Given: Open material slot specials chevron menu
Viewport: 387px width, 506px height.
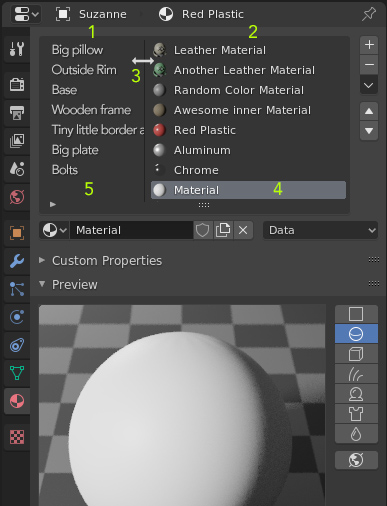Looking at the screenshot, I should [x=369, y=85].
